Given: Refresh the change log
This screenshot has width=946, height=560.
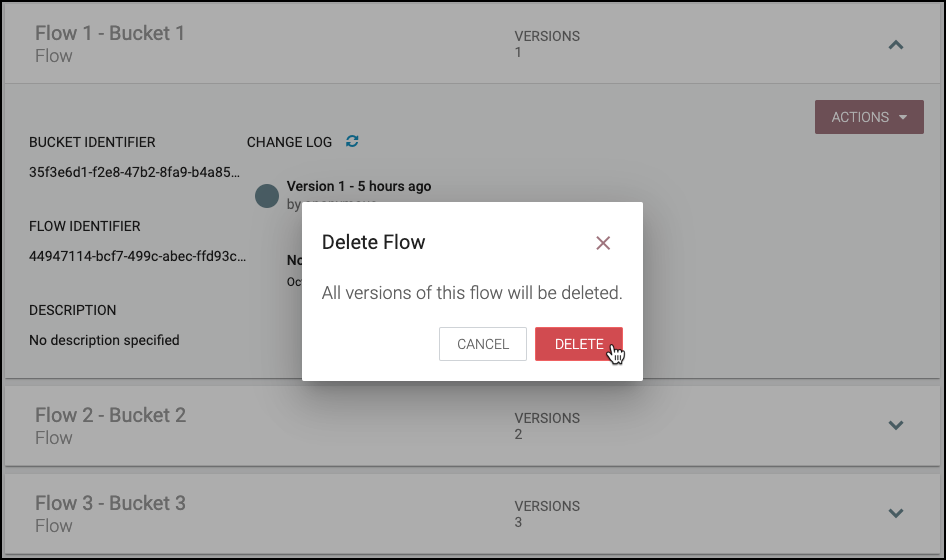Looking at the screenshot, I should coord(352,141).
